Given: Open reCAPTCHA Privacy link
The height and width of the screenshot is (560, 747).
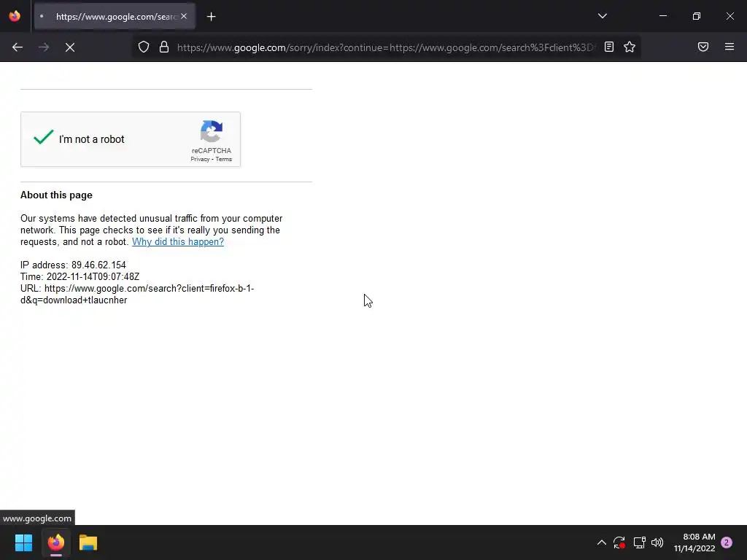Looking at the screenshot, I should tap(200, 159).
